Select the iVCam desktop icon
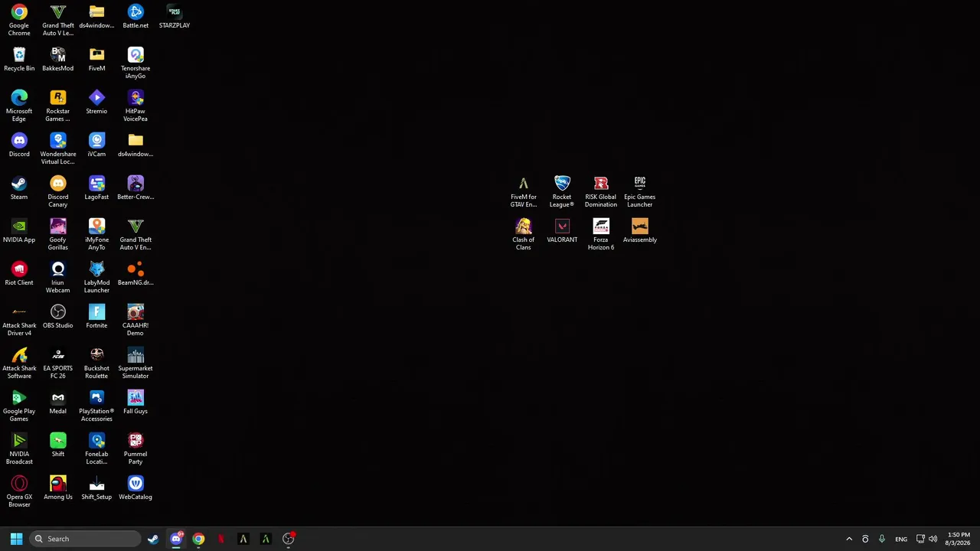Screen dimensions: 980x551 96,145
